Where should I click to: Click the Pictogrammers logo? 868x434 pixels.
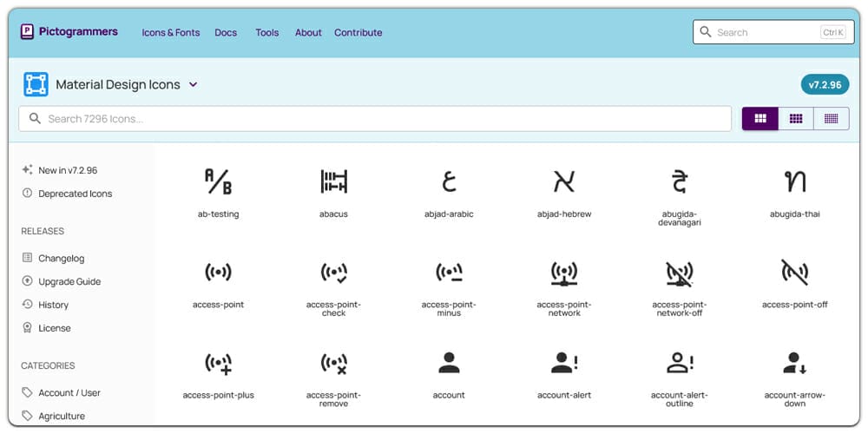(x=27, y=31)
